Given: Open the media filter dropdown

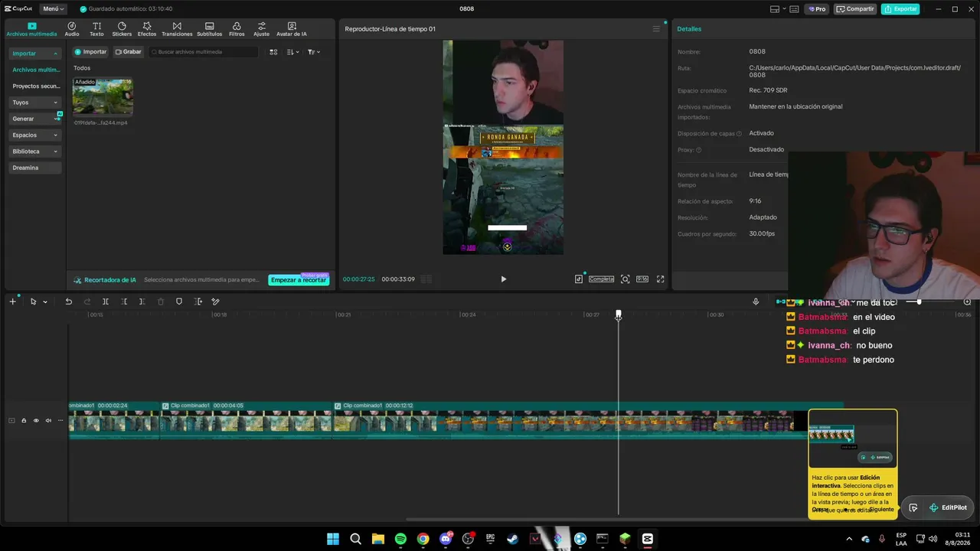Looking at the screenshot, I should (314, 52).
